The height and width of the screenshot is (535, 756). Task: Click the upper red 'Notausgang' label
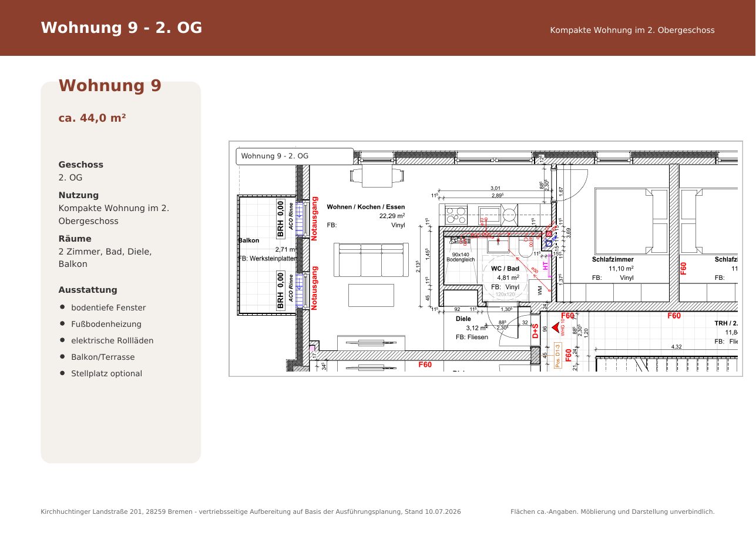314,219
